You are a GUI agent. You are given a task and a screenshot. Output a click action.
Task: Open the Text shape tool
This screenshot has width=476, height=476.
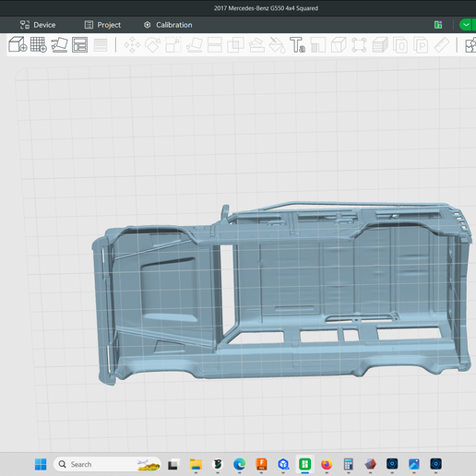[297, 45]
